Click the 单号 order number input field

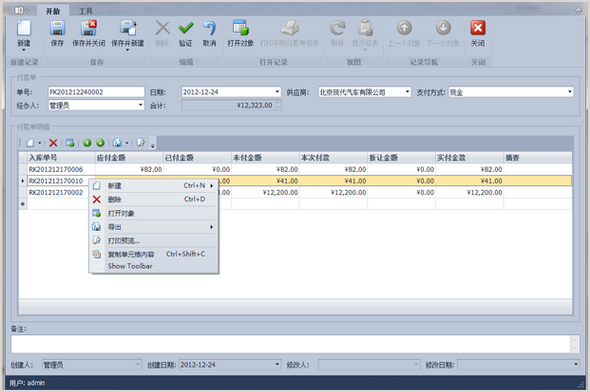96,92
